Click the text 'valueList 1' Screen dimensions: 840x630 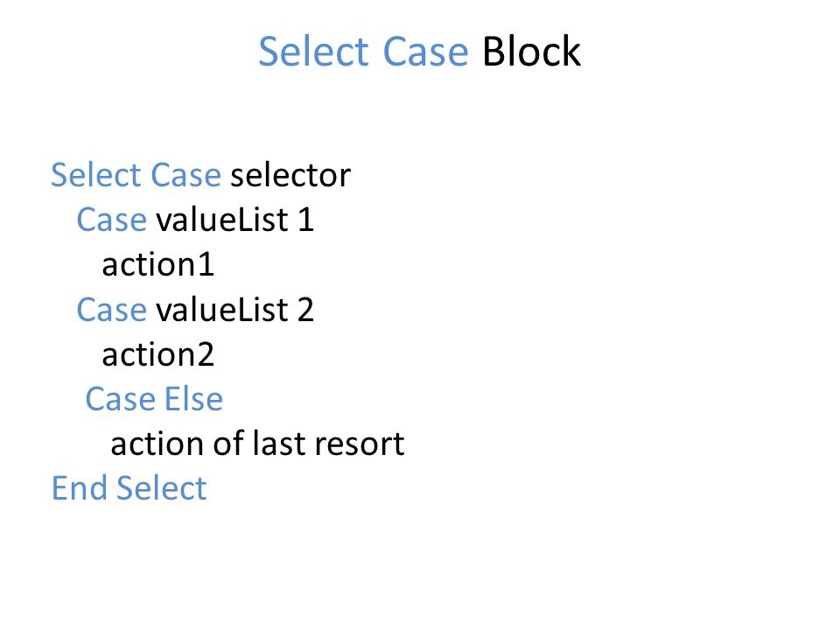tap(234, 220)
